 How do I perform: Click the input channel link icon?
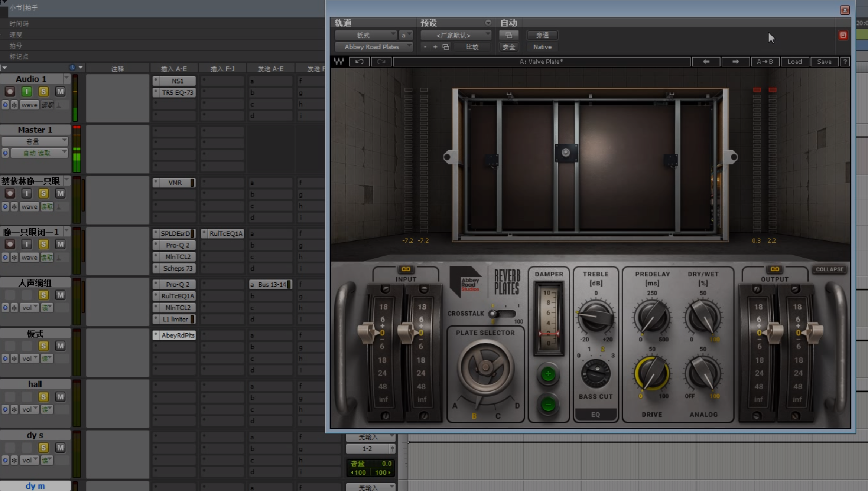pos(406,269)
